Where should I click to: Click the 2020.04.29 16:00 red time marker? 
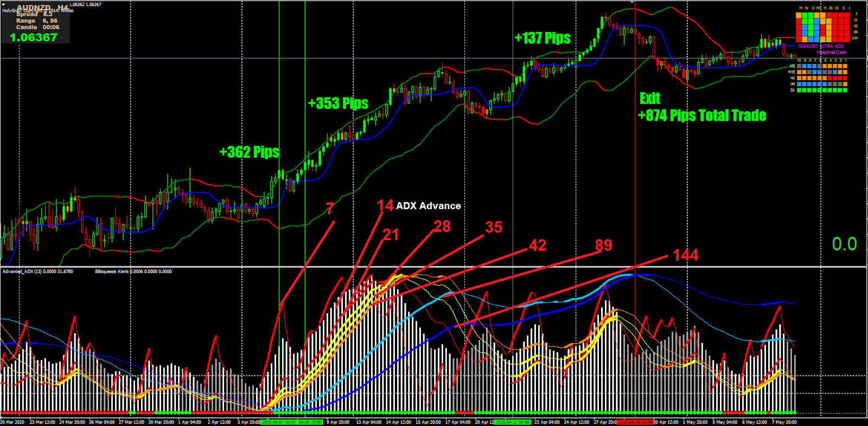(x=635, y=422)
